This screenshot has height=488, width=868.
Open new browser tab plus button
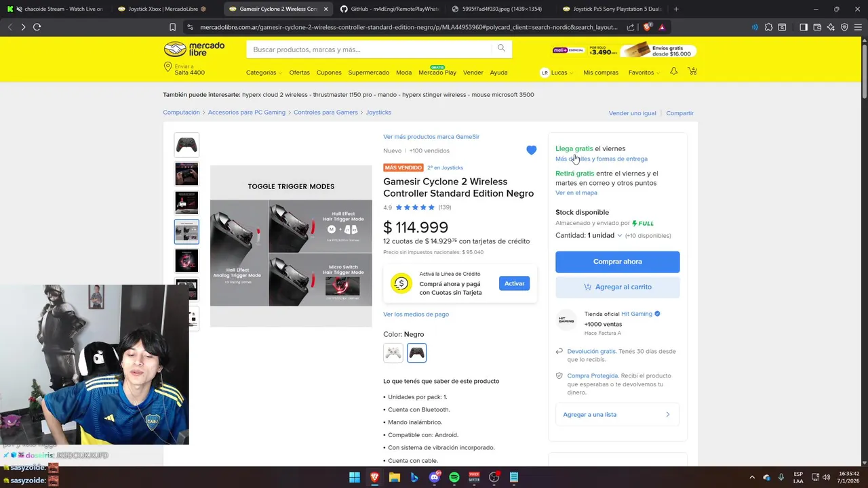pyautogui.click(x=676, y=9)
